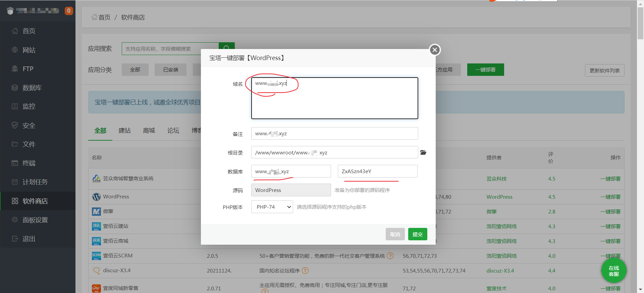The height and width of the screenshot is (293, 644).
Task: Select the 全部 category filter
Action: click(135, 70)
